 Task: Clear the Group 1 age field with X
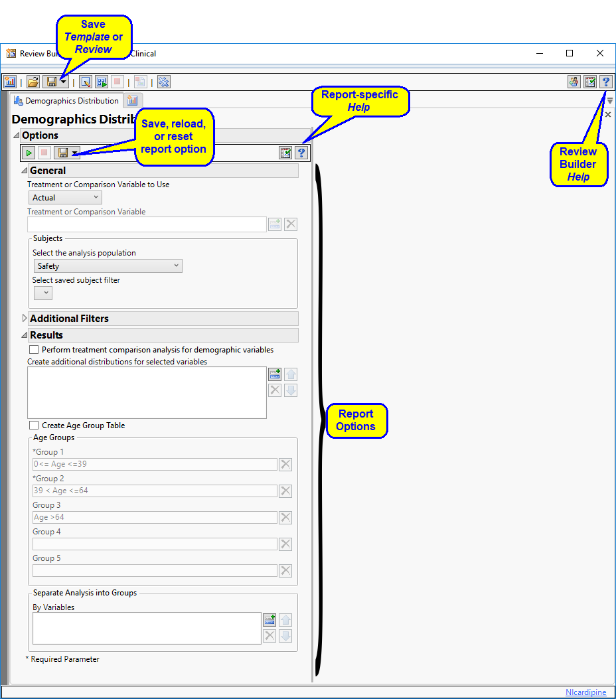(285, 465)
